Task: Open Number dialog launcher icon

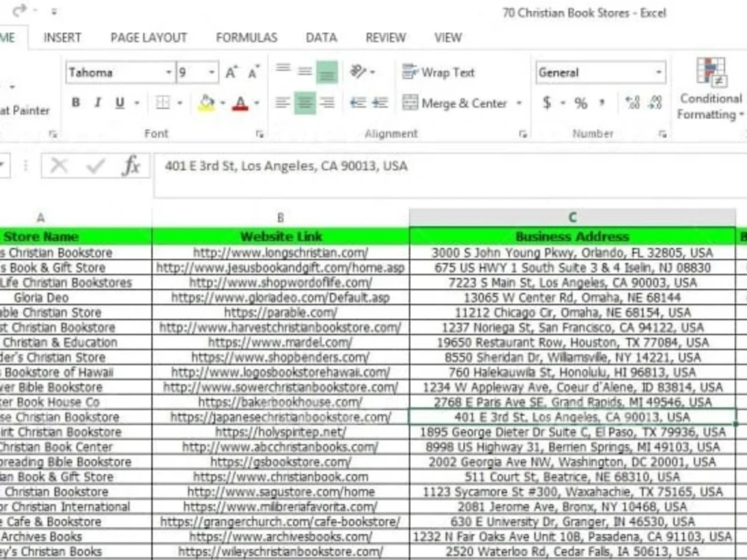Action: pyautogui.click(x=662, y=134)
